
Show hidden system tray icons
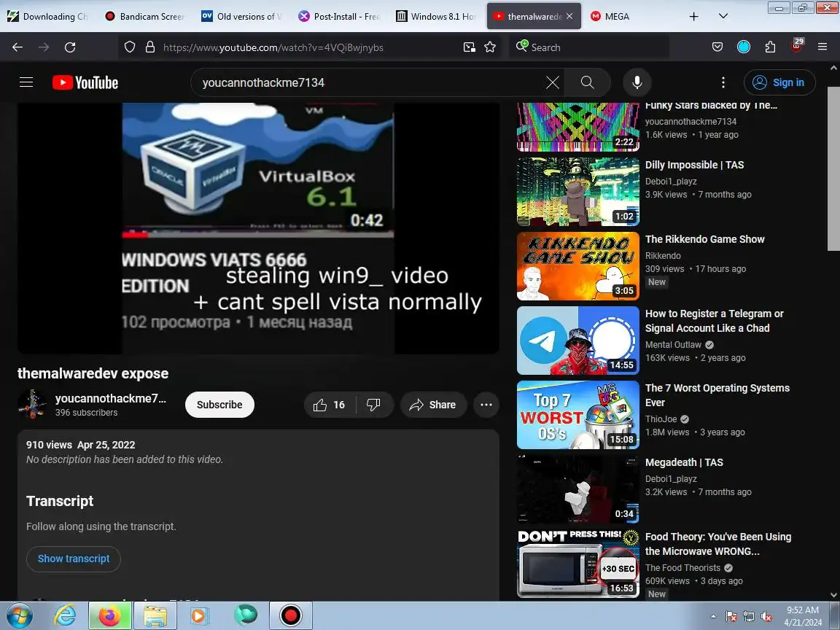pos(713,617)
